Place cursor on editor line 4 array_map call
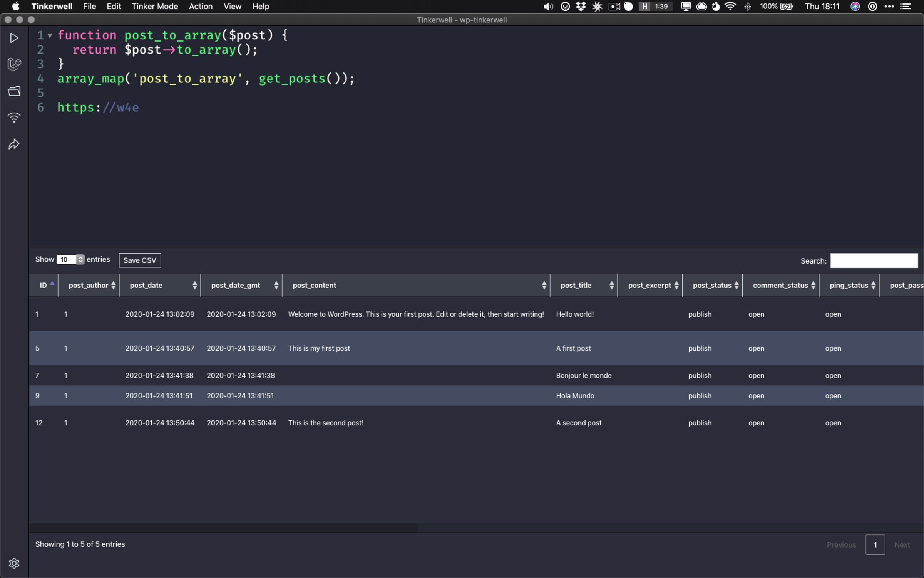This screenshot has height=578, width=924. [206, 79]
